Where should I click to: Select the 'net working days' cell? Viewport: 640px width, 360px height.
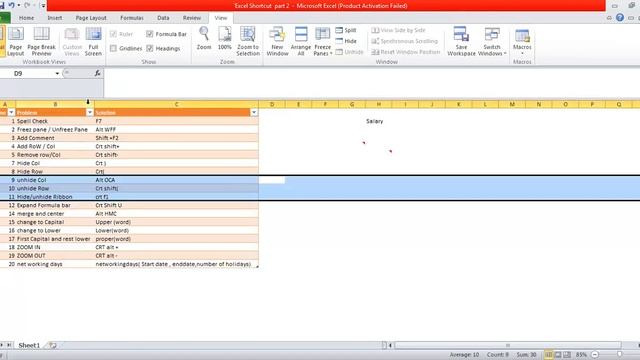click(55, 264)
